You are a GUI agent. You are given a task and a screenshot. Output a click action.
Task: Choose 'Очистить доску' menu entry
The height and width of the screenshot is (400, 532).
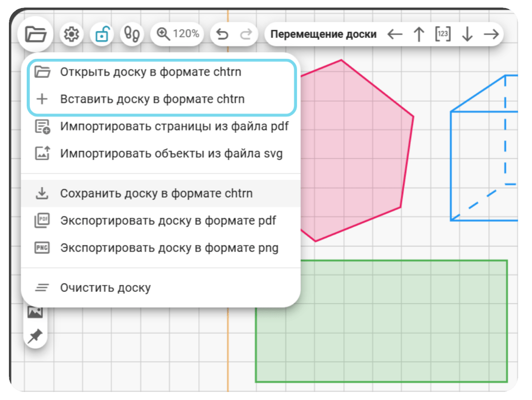161,288
